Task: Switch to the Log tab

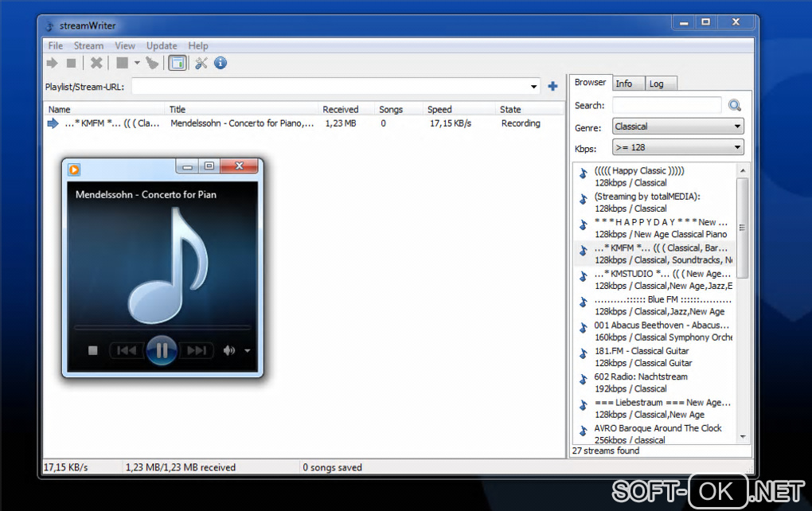Action: pos(661,84)
